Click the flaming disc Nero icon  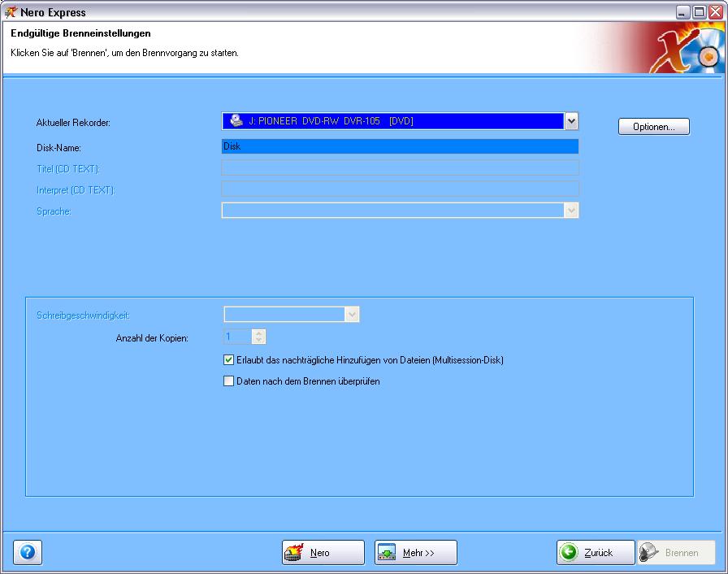coord(294,552)
